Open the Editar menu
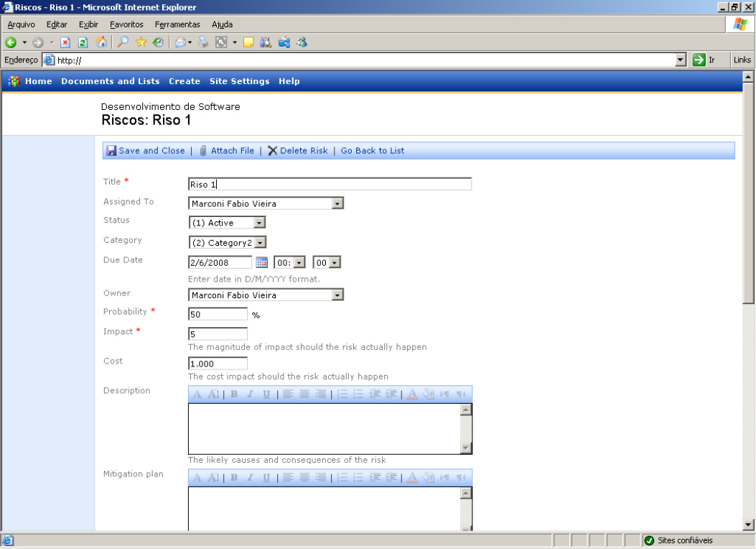756x549 pixels. [x=57, y=24]
